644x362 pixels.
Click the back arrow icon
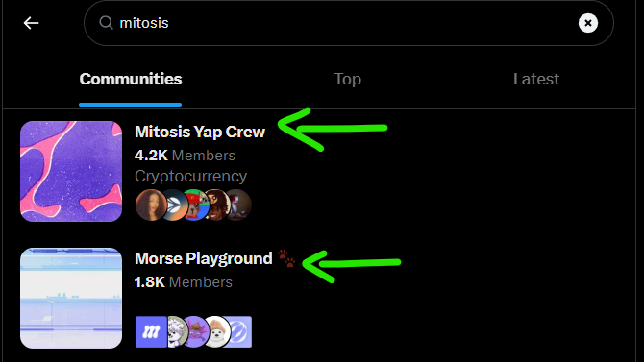coord(31,23)
